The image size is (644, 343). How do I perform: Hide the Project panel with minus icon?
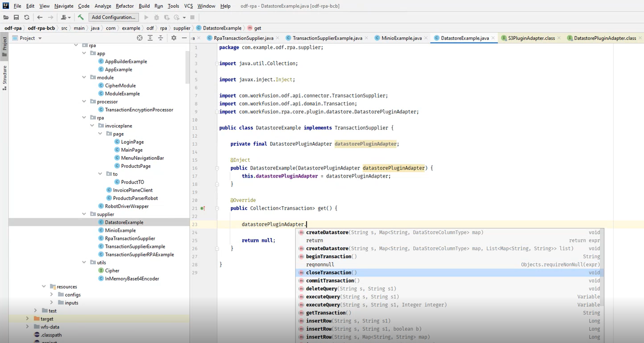click(184, 38)
